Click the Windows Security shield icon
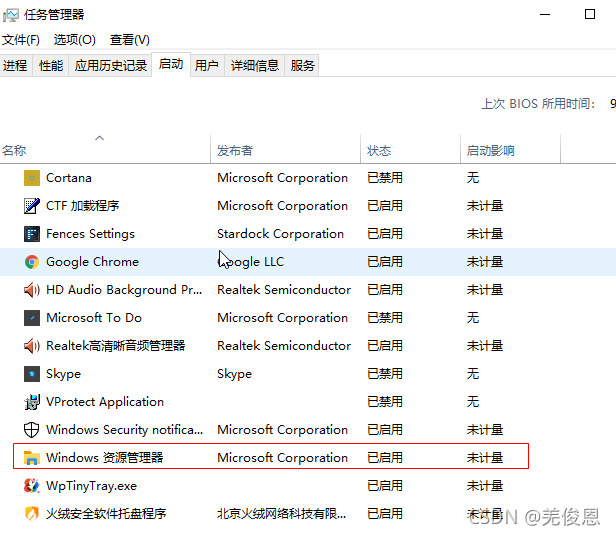The width and height of the screenshot is (616, 535). tap(32, 430)
